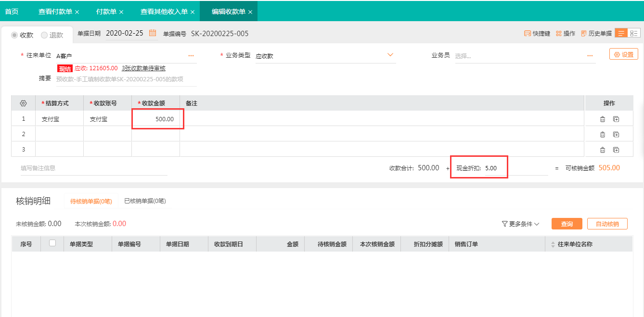Click the 应收: 121605.00 text
This screenshot has height=317, width=644.
tap(96, 68)
